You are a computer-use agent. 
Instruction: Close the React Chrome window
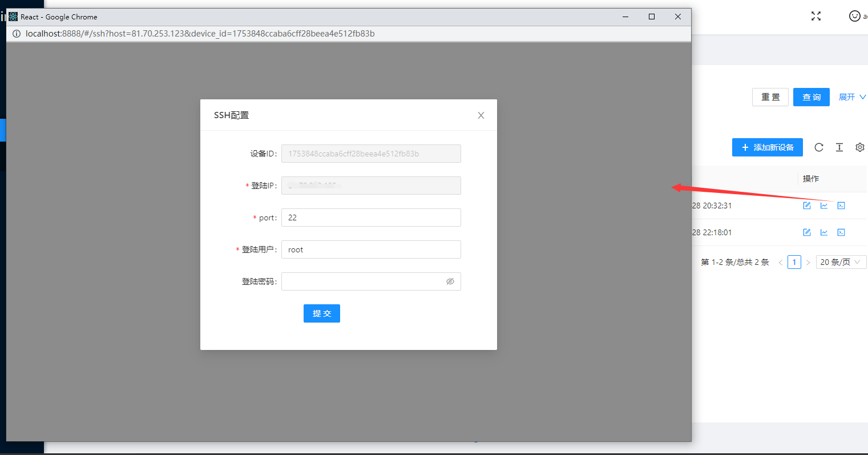(678, 17)
